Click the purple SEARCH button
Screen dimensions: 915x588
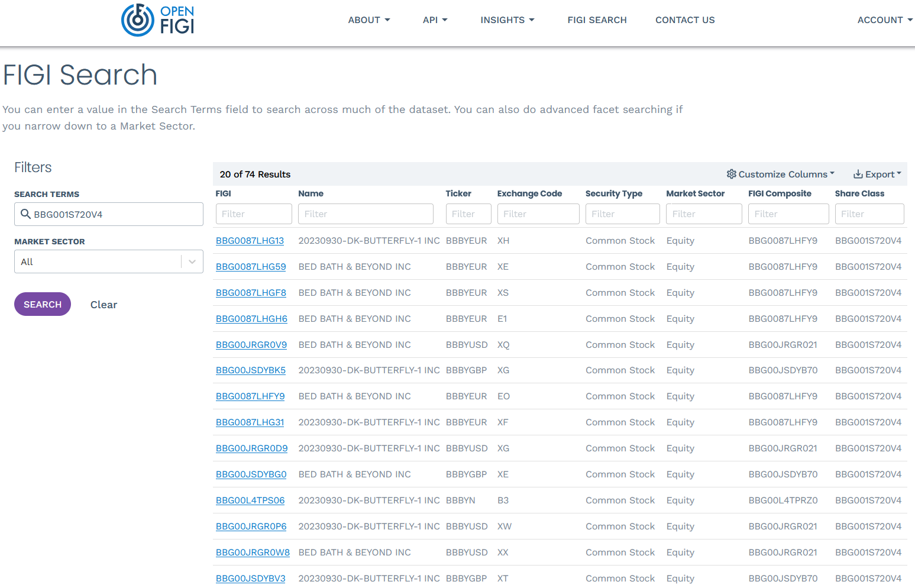point(43,304)
